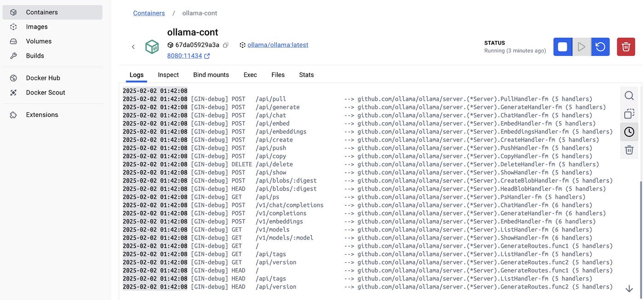
Task: Open the Builds sidebar section
Action: tap(52, 56)
